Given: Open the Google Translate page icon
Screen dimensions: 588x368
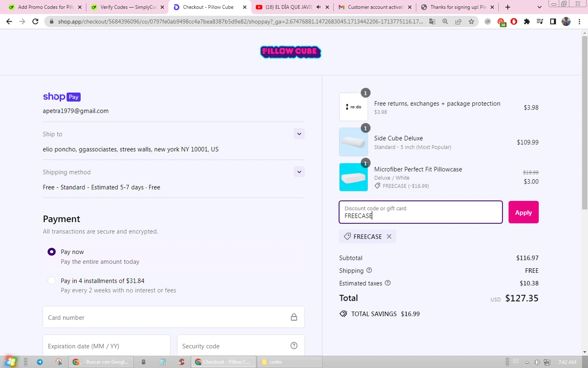Looking at the screenshot, I should [432, 22].
